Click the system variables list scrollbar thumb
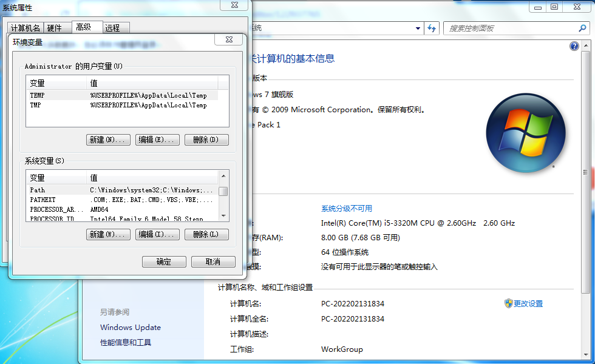Image resolution: width=595 pixels, height=364 pixels. pos(223,192)
